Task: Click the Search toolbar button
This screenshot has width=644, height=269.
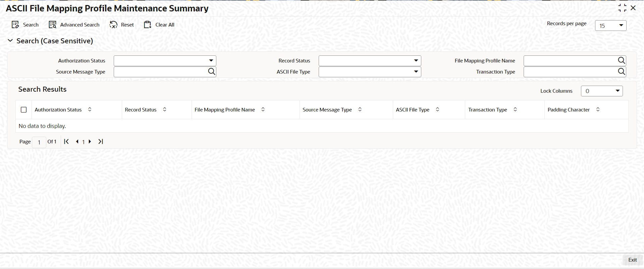Action: point(25,25)
